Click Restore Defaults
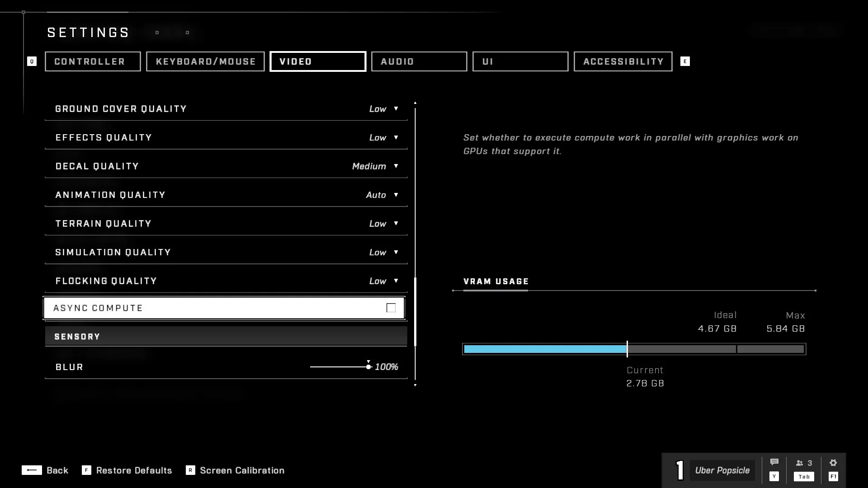Screen dimensions: 868x488 134,470
